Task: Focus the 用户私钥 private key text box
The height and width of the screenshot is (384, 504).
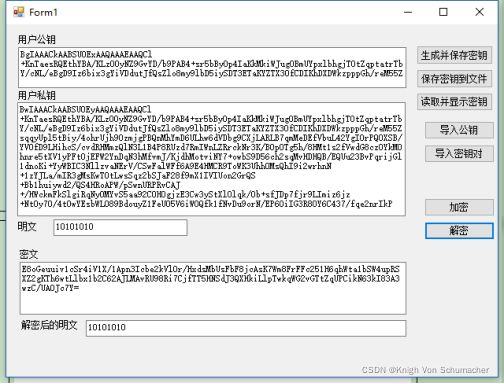Action: [212, 159]
